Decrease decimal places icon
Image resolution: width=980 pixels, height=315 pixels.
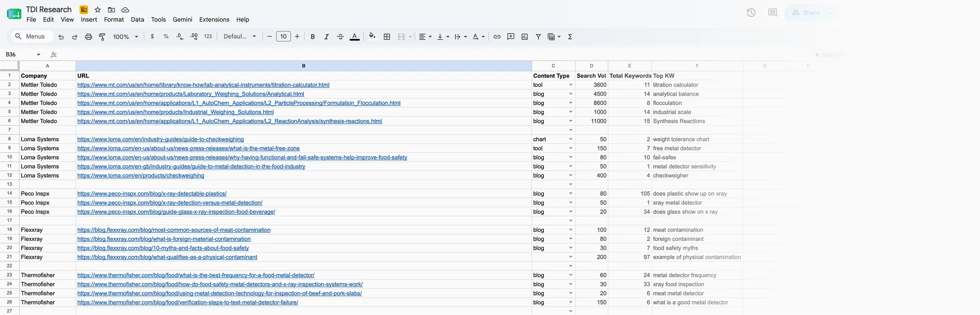click(x=180, y=37)
